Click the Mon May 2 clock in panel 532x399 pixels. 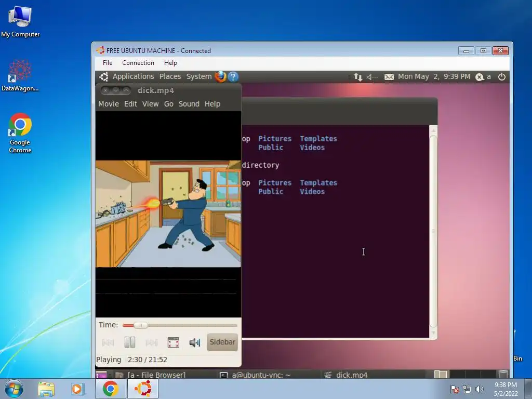(x=434, y=77)
